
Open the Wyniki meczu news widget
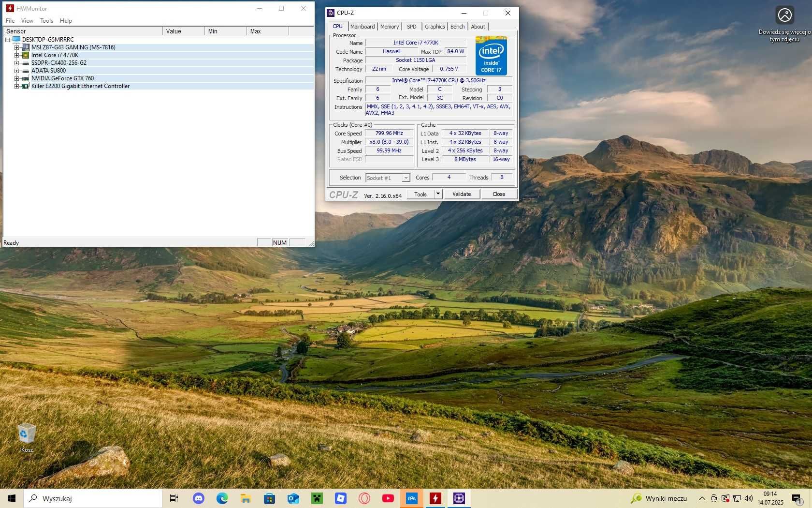(659, 498)
